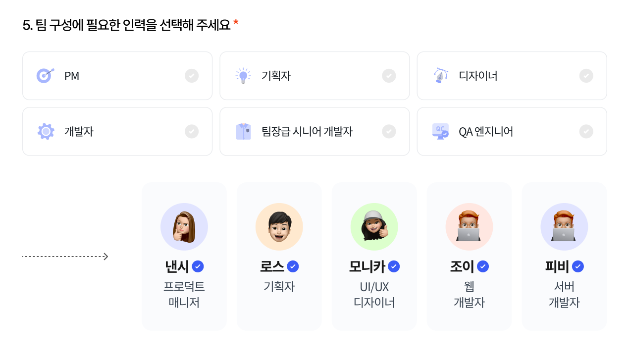Viewport: 629px width, 364px height.
Task: Select the shirt icon for 팀장급 시니어 개발자
Action: 243,131
